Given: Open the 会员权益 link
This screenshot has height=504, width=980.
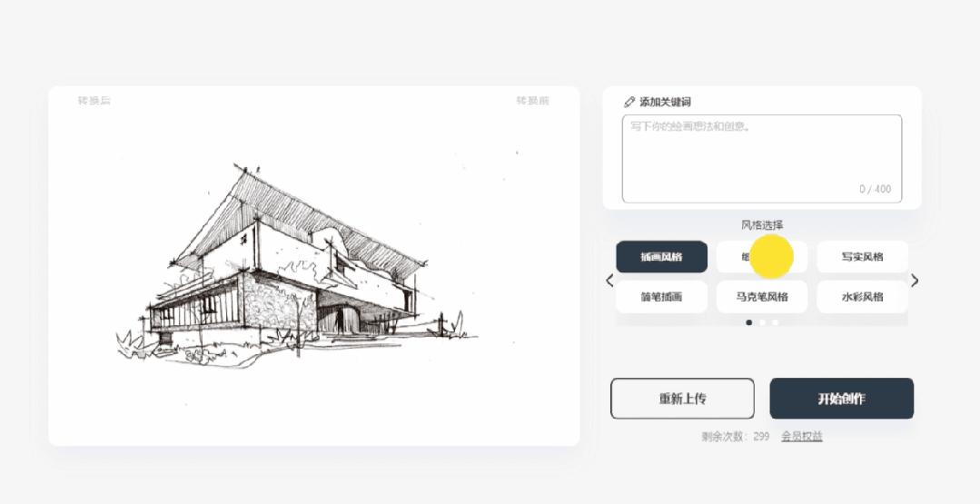Looking at the screenshot, I should tap(802, 437).
